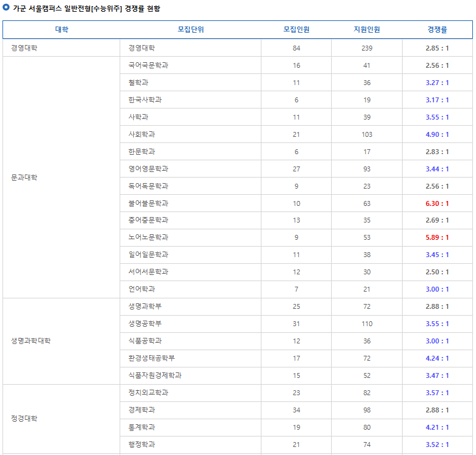The height and width of the screenshot is (455, 476).
Task: Click the '모집단위' column header
Action: (191, 30)
